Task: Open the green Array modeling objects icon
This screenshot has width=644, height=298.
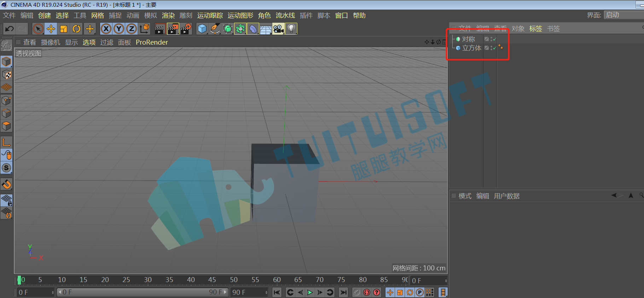Action: [x=240, y=29]
